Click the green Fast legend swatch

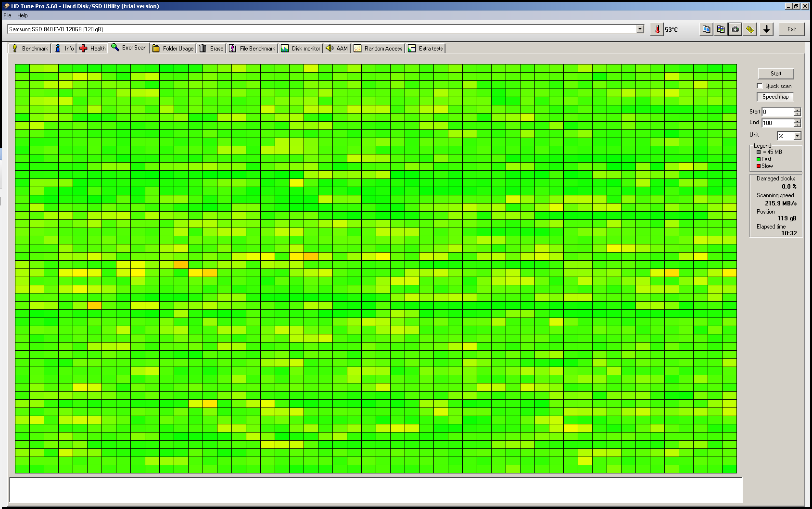[x=759, y=159]
